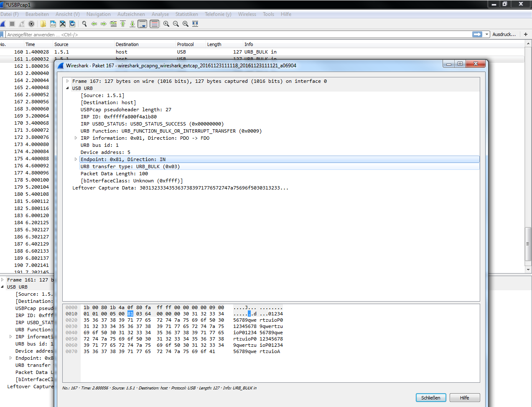Open the Tools menu
532x407 pixels.
pos(269,14)
